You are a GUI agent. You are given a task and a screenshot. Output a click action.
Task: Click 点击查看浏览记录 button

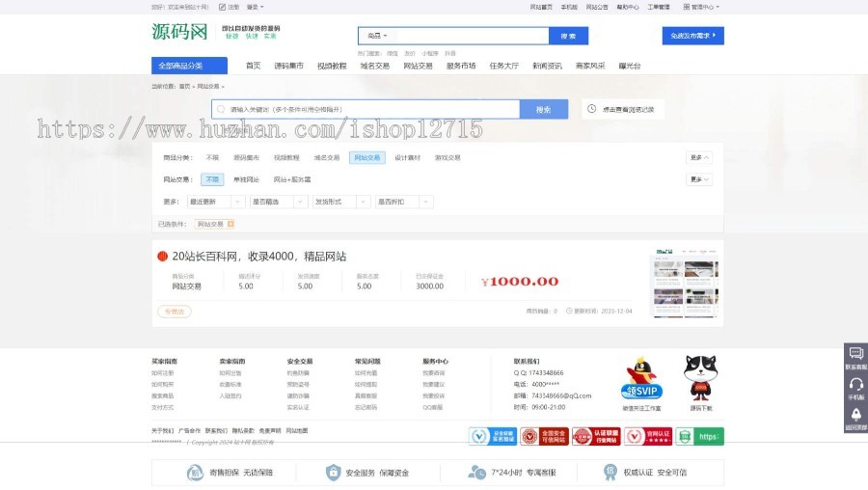tap(623, 109)
